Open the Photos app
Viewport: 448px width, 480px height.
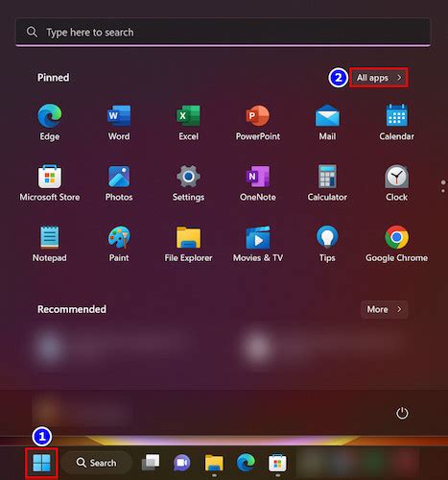tap(119, 182)
